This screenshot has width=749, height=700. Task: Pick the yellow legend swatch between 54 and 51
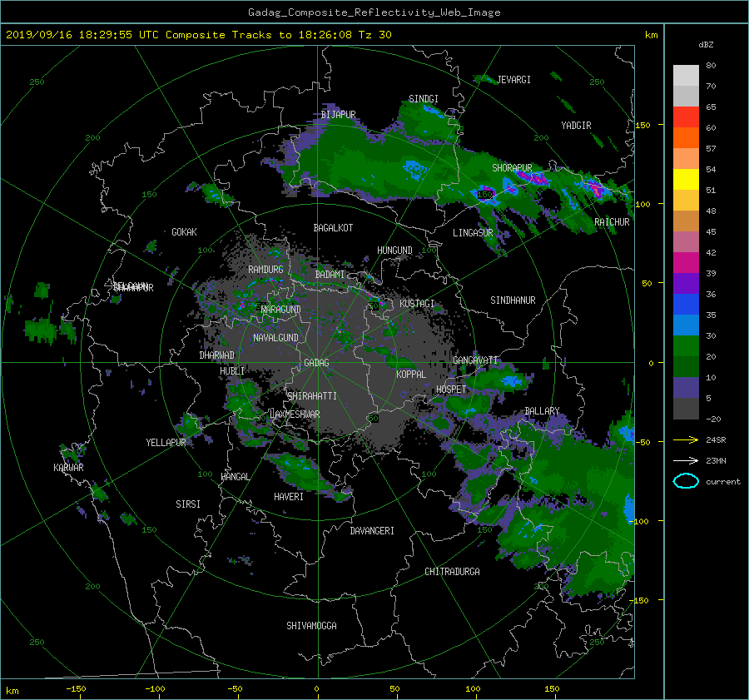click(686, 180)
